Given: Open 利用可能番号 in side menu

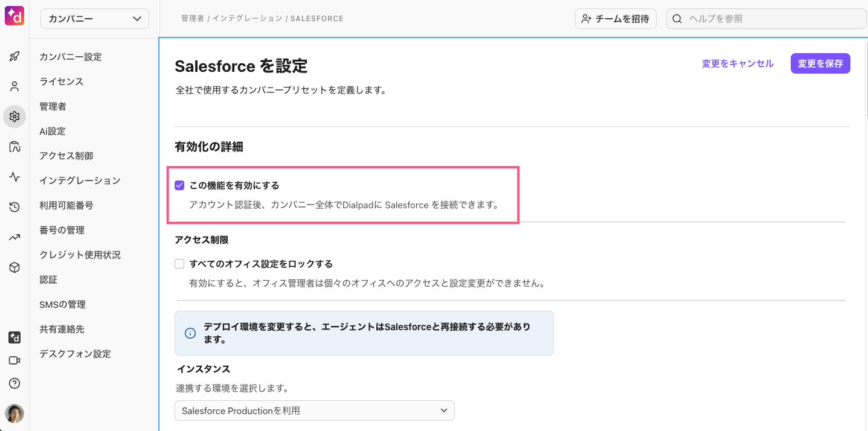Looking at the screenshot, I should 66,205.
